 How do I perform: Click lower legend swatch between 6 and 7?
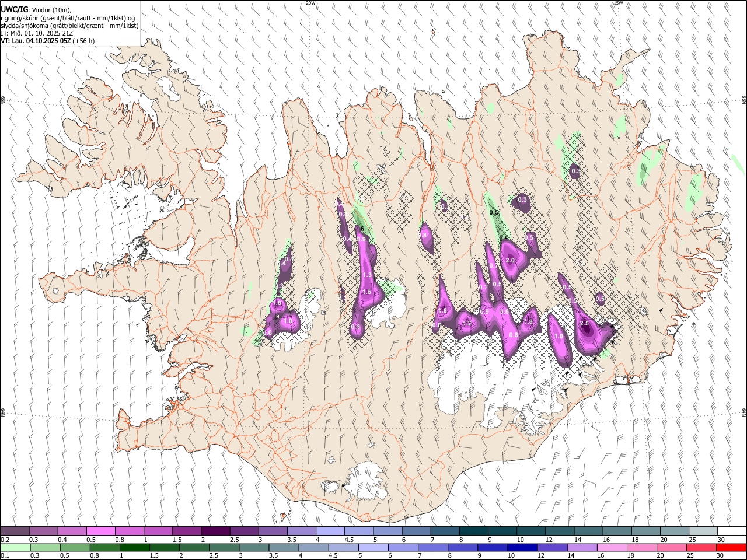pos(403,547)
